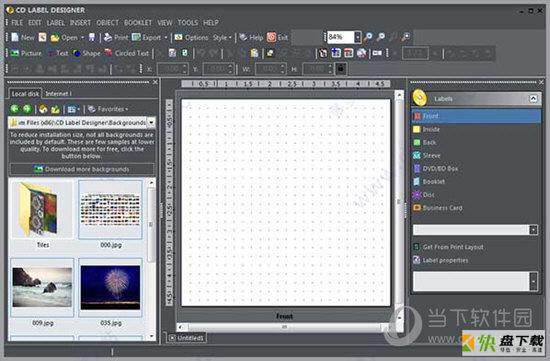
Task: Save the project with the floppy disk icon
Action: (x=92, y=37)
